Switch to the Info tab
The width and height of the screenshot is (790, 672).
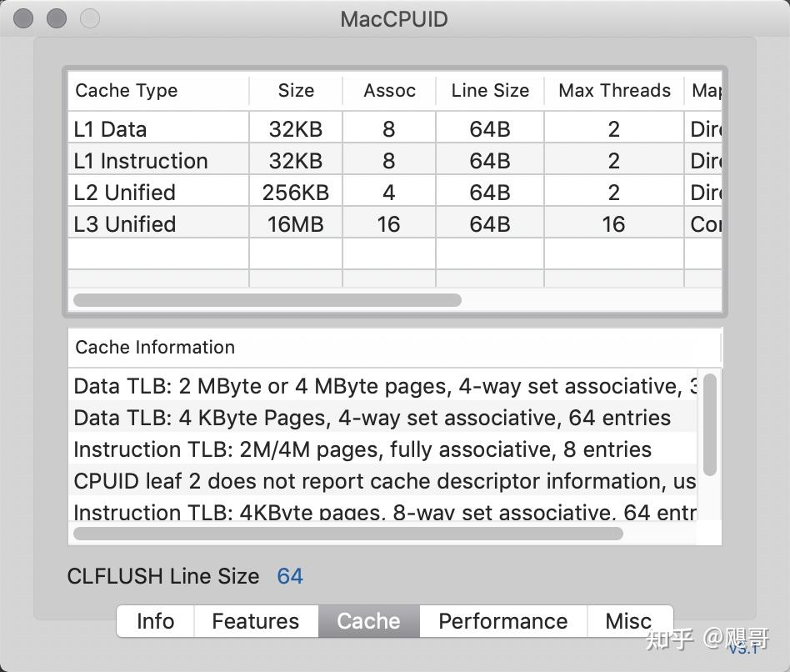click(x=155, y=621)
